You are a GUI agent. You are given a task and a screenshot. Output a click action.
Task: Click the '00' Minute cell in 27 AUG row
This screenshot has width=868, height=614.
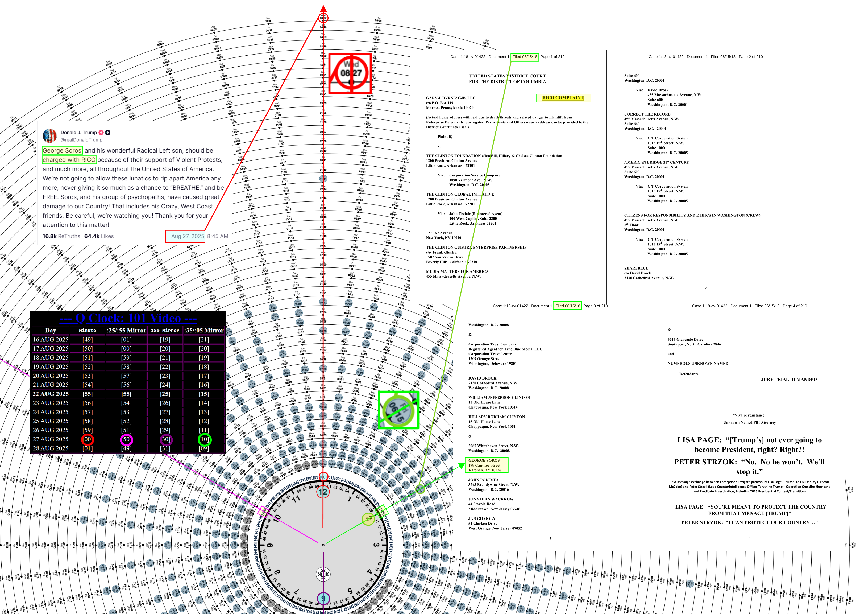coord(87,439)
